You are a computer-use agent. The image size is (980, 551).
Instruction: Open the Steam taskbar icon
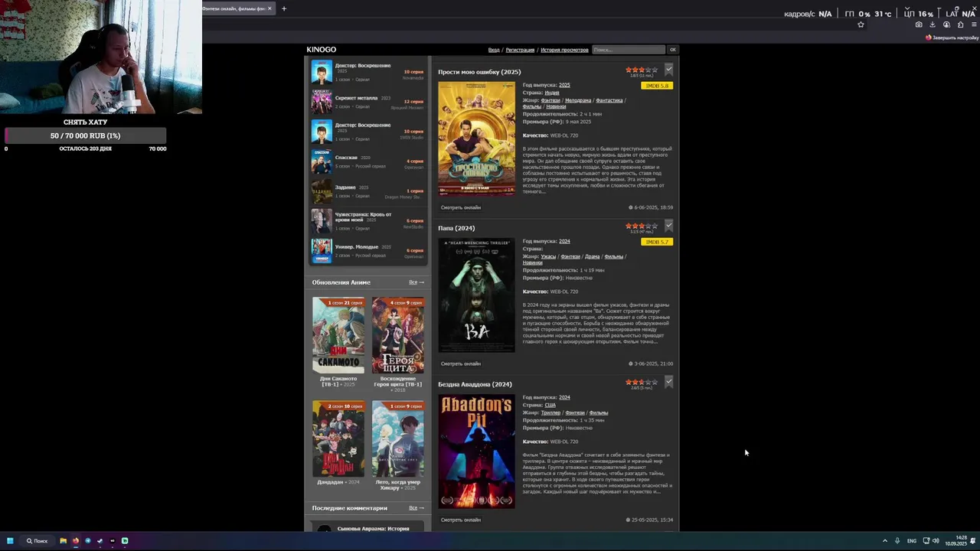tap(100, 540)
